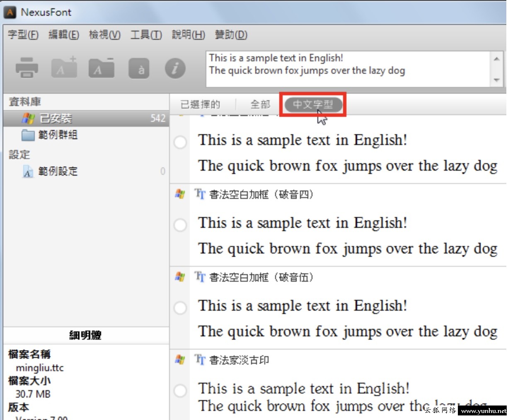Click the file size value 30.7 MB

click(x=33, y=393)
